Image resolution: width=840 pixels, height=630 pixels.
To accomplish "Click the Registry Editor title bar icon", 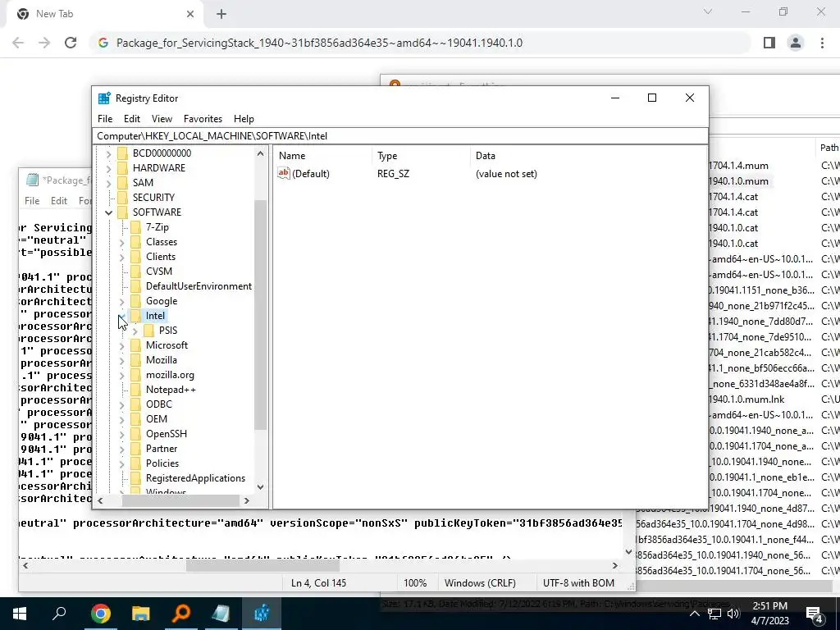I will pos(104,98).
